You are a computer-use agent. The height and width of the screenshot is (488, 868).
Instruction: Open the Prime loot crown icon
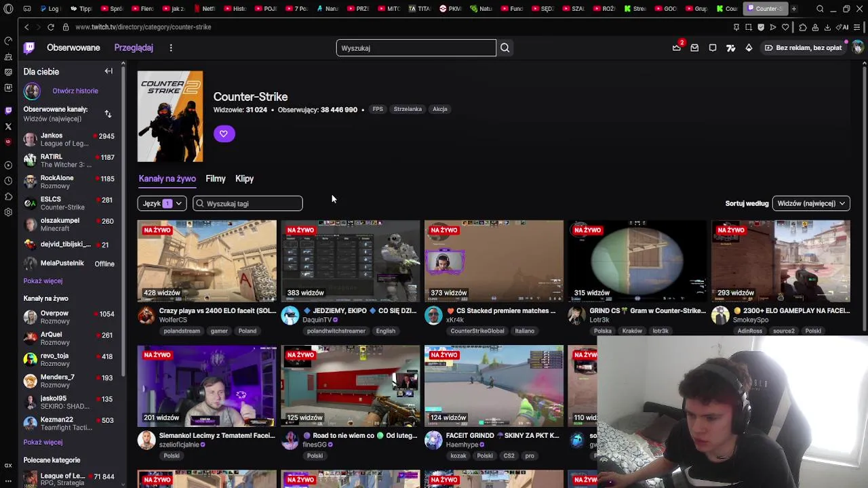(676, 47)
